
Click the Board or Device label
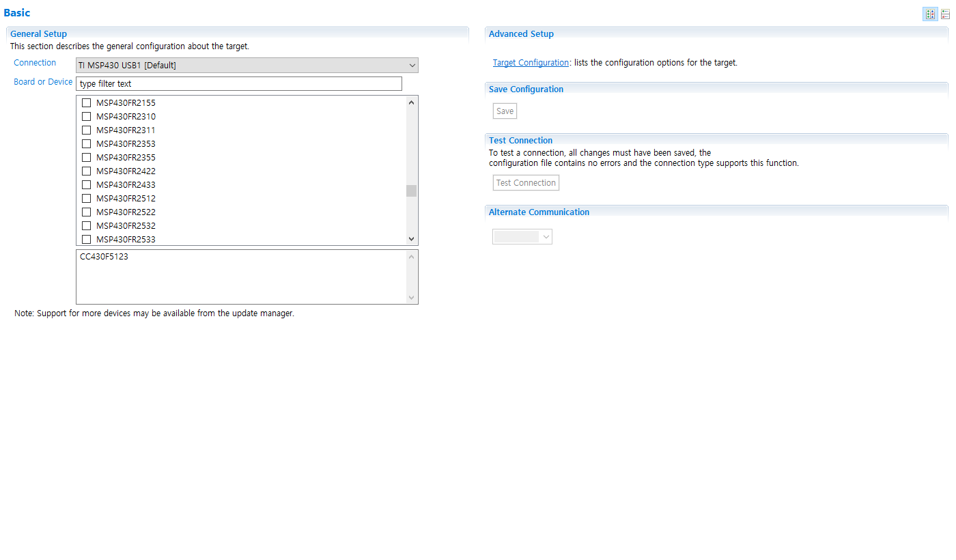pos(43,82)
